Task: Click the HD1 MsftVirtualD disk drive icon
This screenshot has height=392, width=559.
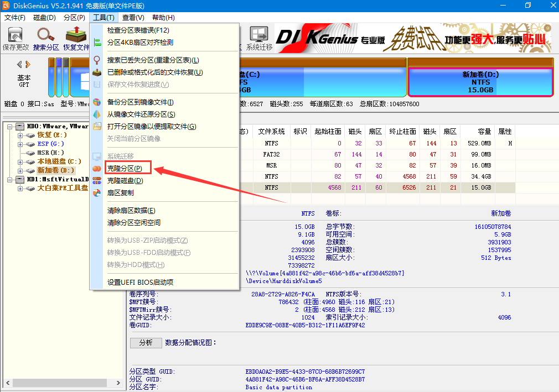Action: click(20, 180)
